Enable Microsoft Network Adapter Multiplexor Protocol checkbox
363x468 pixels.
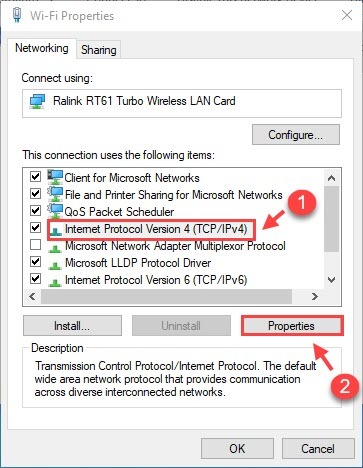point(35,245)
